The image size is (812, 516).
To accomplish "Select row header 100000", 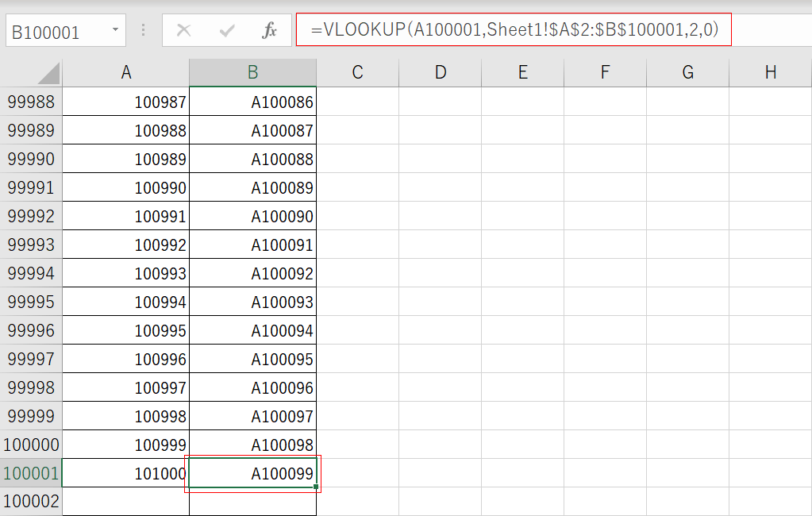I will pyautogui.click(x=31, y=445).
